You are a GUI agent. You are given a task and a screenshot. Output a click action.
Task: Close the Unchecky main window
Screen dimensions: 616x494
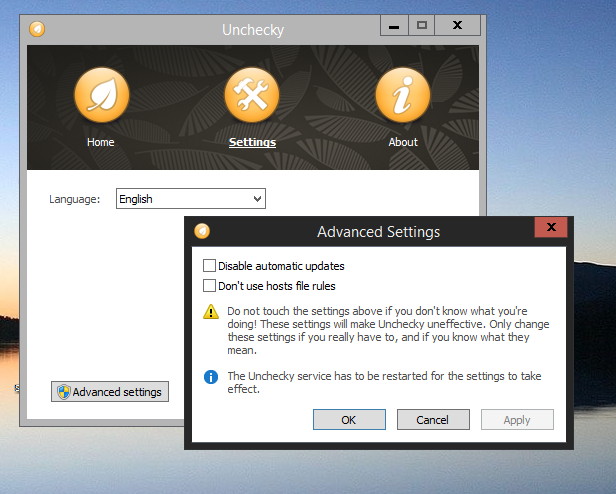tap(457, 26)
